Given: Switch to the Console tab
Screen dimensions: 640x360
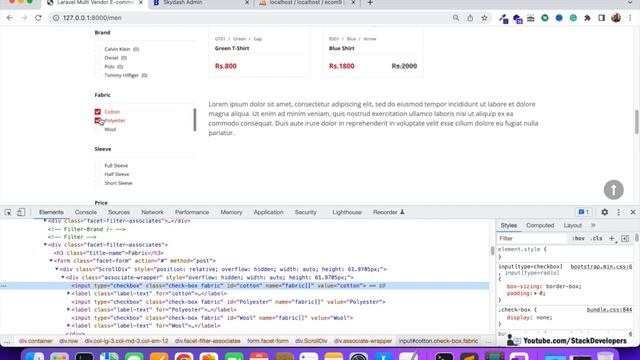Looking at the screenshot, I should (86, 212).
